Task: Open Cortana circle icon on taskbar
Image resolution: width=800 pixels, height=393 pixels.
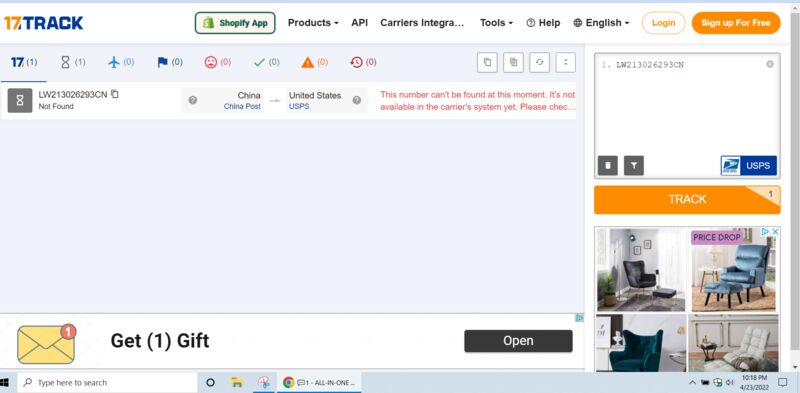Action: (x=210, y=382)
